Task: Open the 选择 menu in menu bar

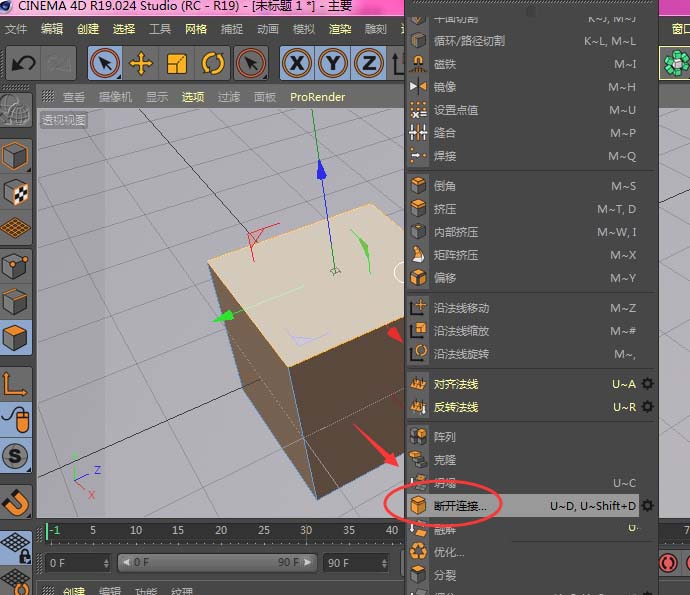Action: click(x=124, y=29)
